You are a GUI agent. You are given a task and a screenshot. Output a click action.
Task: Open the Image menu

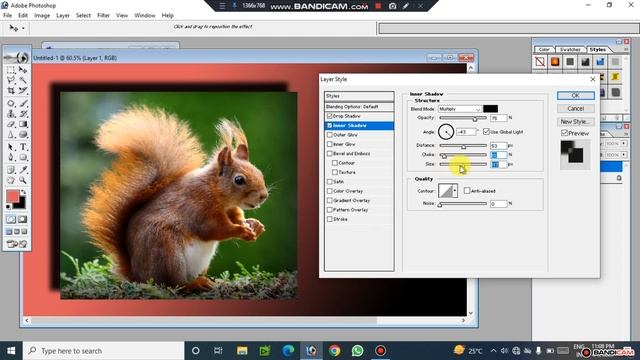click(x=42, y=15)
